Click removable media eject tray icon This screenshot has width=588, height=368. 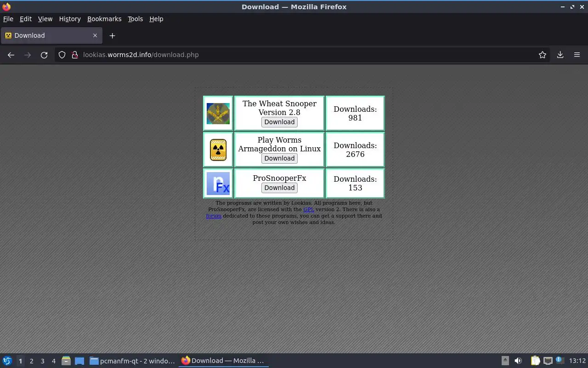click(505, 361)
